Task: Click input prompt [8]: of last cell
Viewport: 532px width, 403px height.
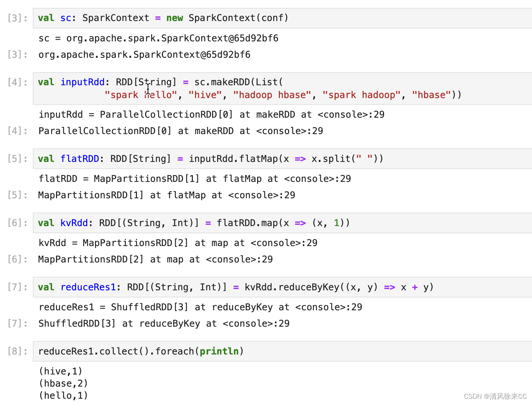Action: pyautogui.click(x=17, y=351)
